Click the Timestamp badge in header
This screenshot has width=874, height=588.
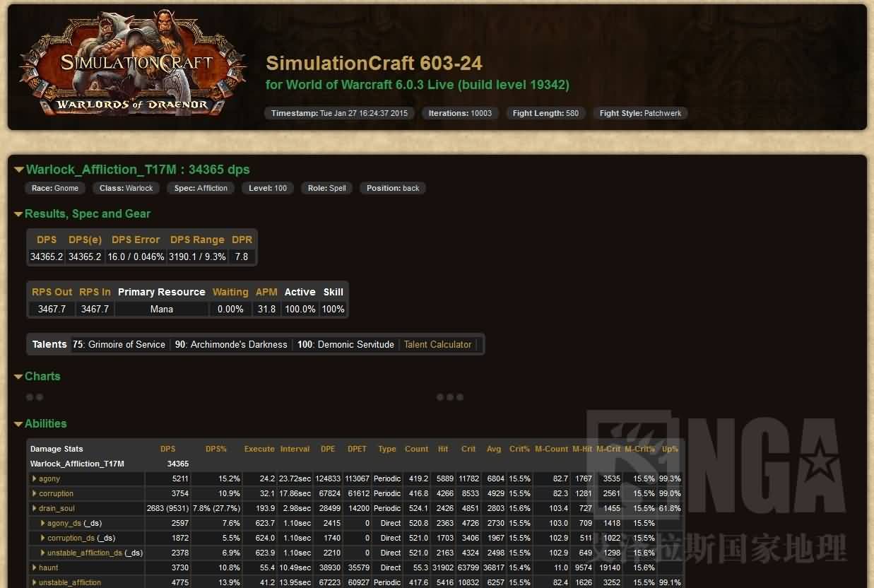[339, 113]
